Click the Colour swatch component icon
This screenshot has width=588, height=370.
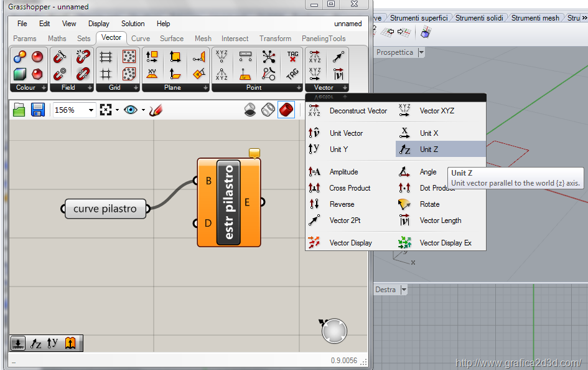(x=19, y=57)
